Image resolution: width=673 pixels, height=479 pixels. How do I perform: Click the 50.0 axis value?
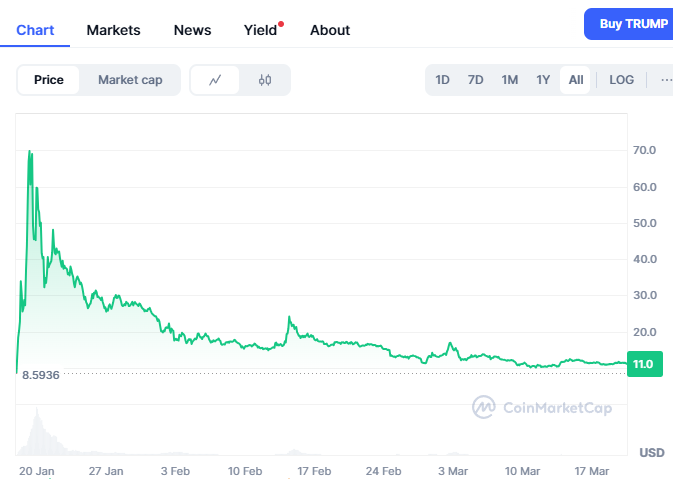644,223
